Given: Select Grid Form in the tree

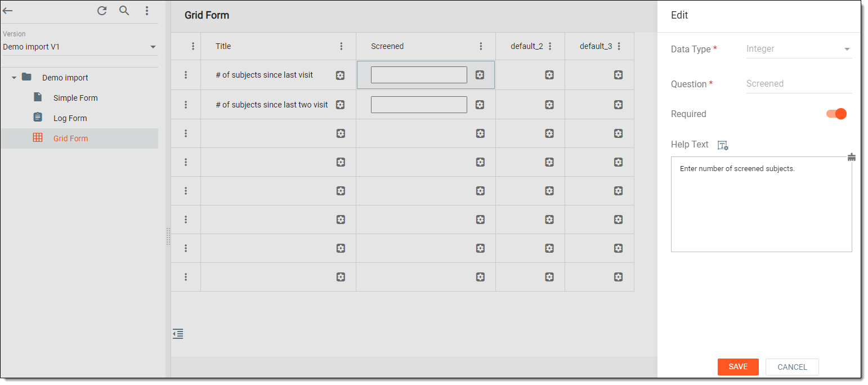Looking at the screenshot, I should pyautogui.click(x=70, y=138).
